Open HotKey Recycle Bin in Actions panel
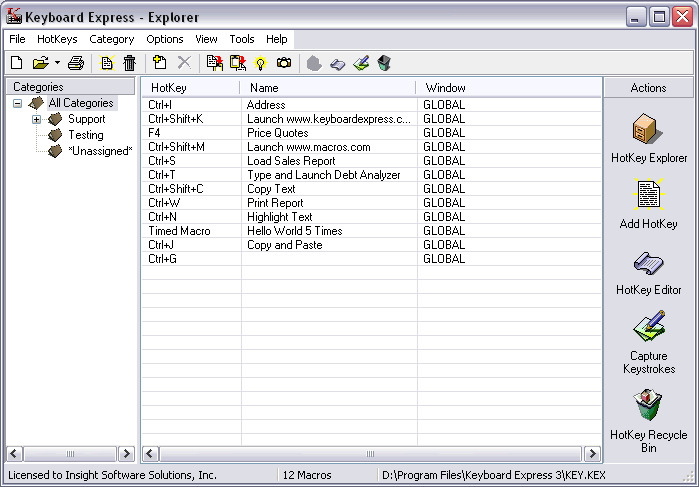The height and width of the screenshot is (487, 699). (x=649, y=421)
